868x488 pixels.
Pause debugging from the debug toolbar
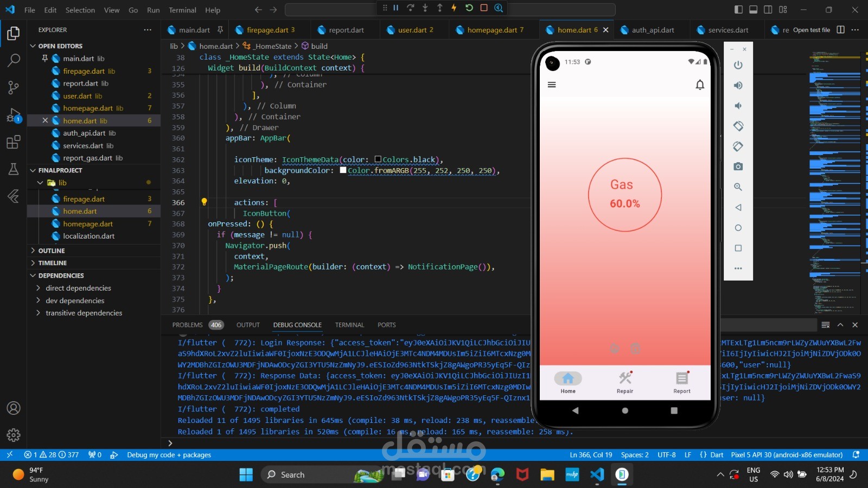click(x=396, y=8)
